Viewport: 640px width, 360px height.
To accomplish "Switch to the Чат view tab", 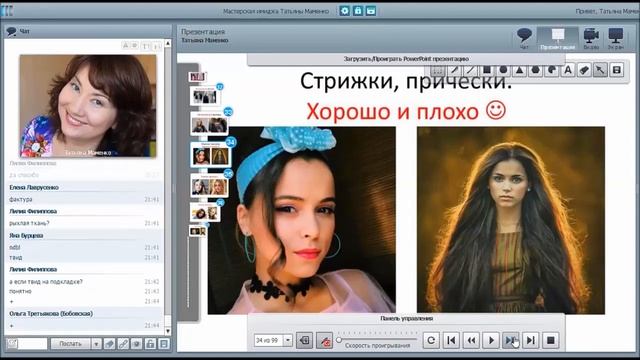I will [x=524, y=39].
